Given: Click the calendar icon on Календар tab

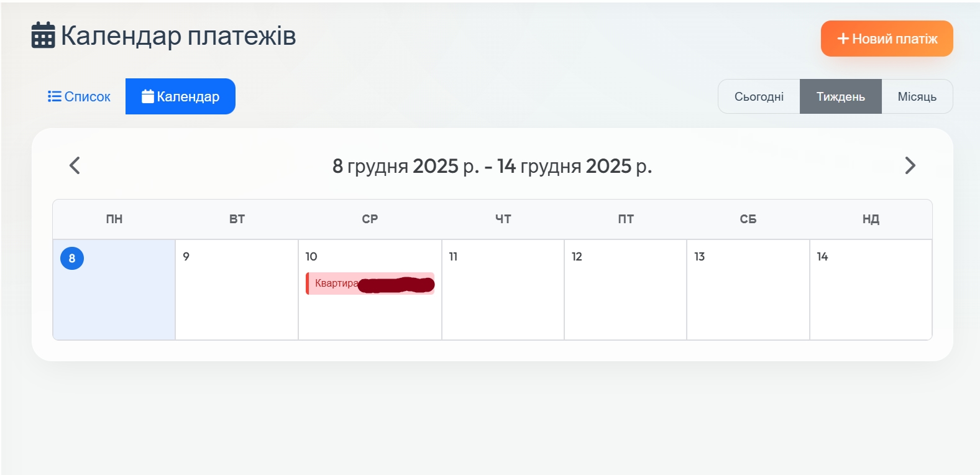Looking at the screenshot, I should [148, 96].
